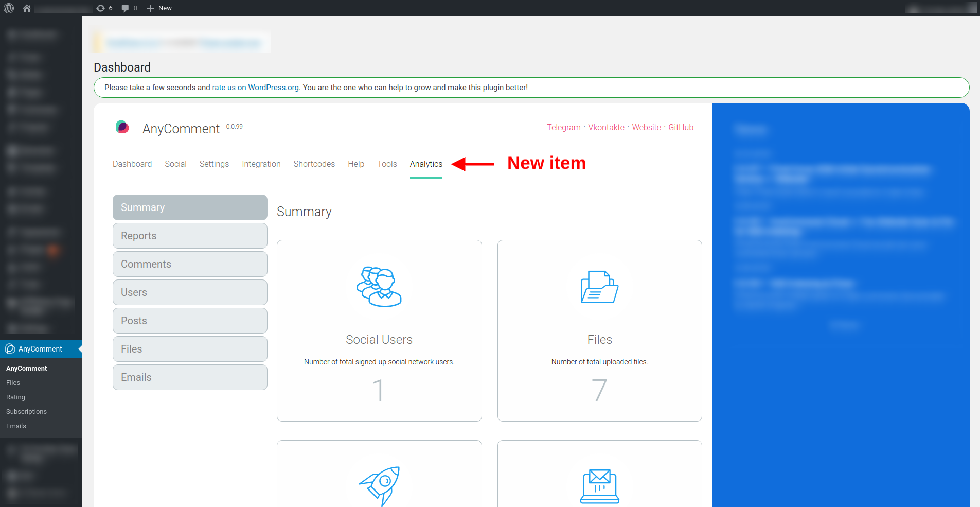980x507 pixels.
Task: Click the Files count 7
Action: (x=599, y=390)
